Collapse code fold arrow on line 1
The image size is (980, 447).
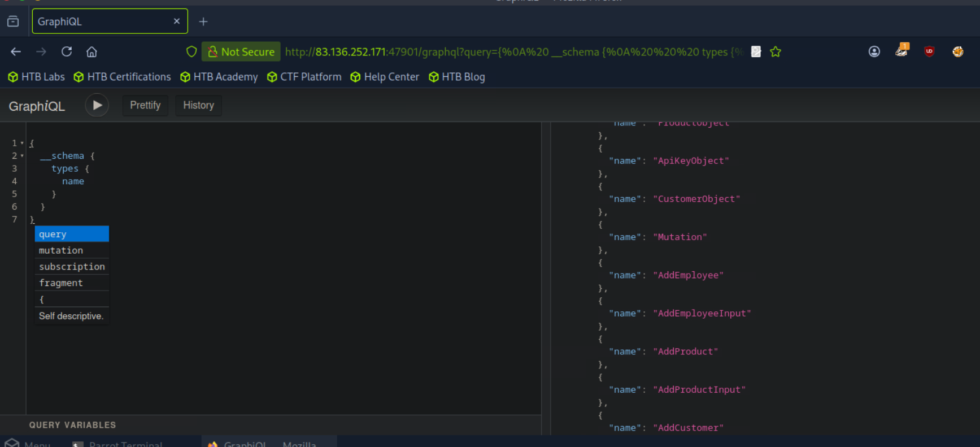tap(22, 144)
